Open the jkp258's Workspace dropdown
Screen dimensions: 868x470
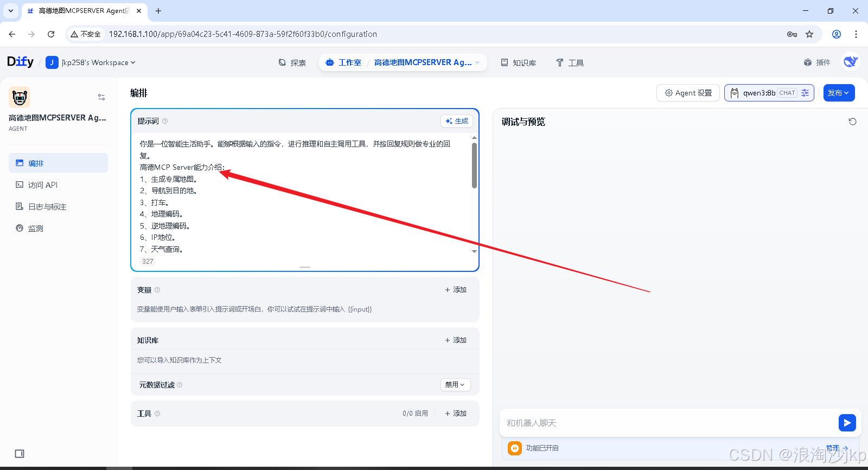91,62
